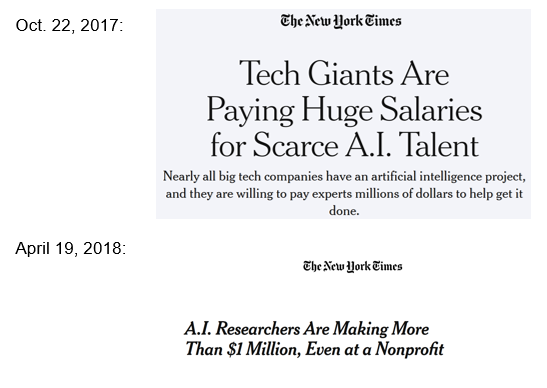Click the 'willing to pay experts millions' line

[x=344, y=194]
